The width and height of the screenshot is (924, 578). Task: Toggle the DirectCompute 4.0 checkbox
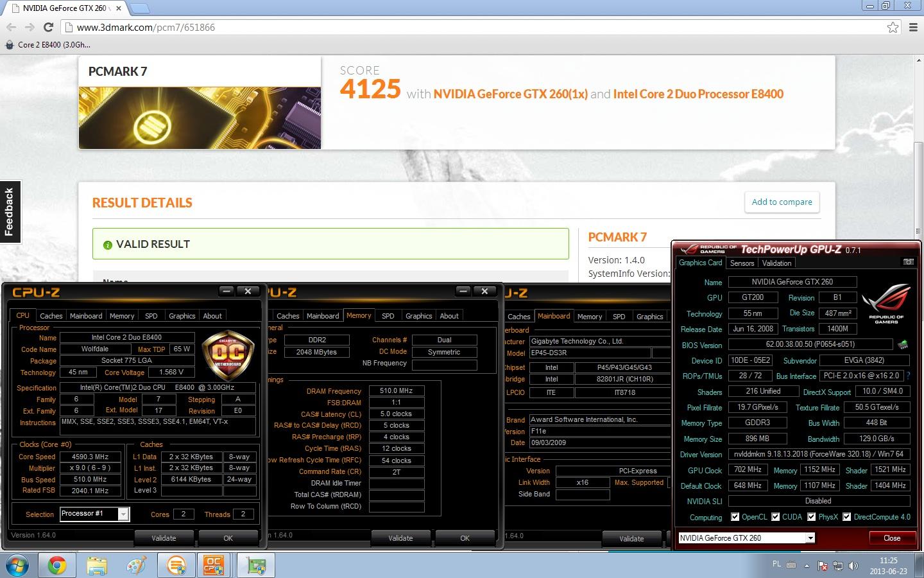[x=846, y=517]
